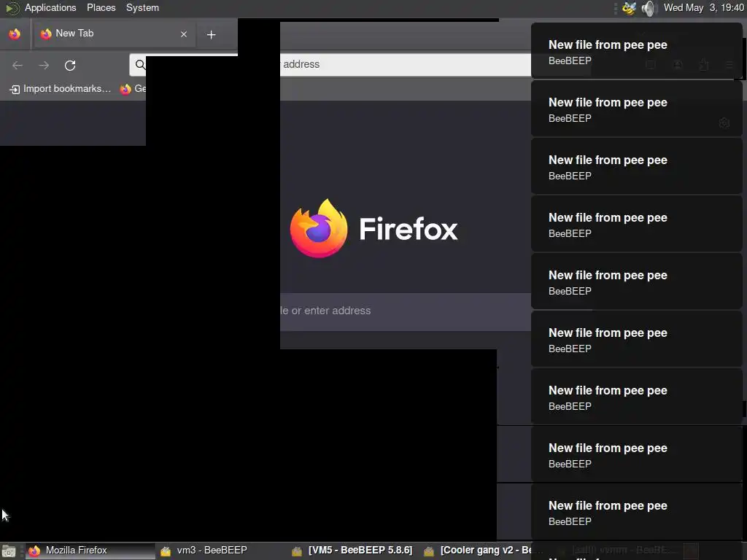This screenshot has width=747, height=560.
Task: Open the System menu
Action: 142,7
